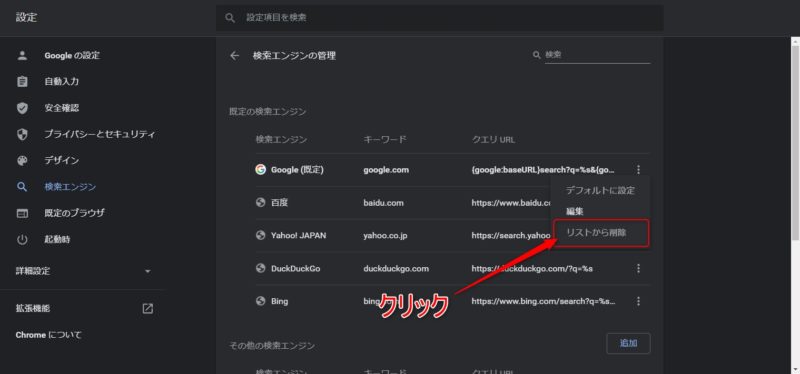Image resolution: width=800 pixels, height=374 pixels.
Task: Open 安全確認 settings
Action: click(62, 108)
